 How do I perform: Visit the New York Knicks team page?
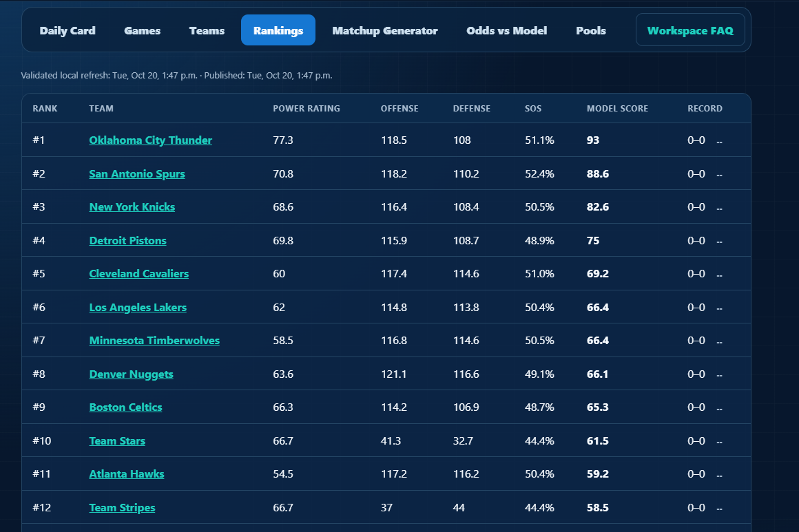click(132, 206)
